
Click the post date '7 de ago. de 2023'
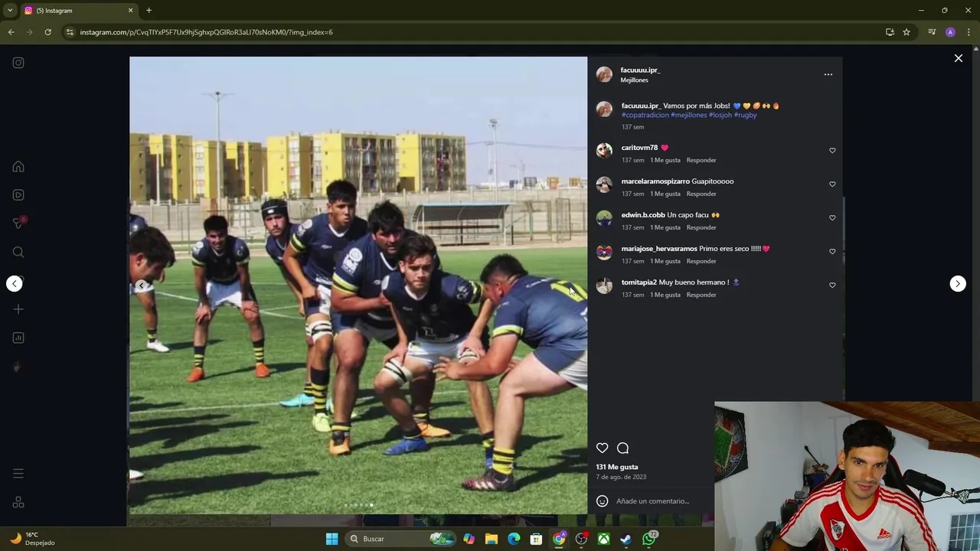click(x=621, y=477)
